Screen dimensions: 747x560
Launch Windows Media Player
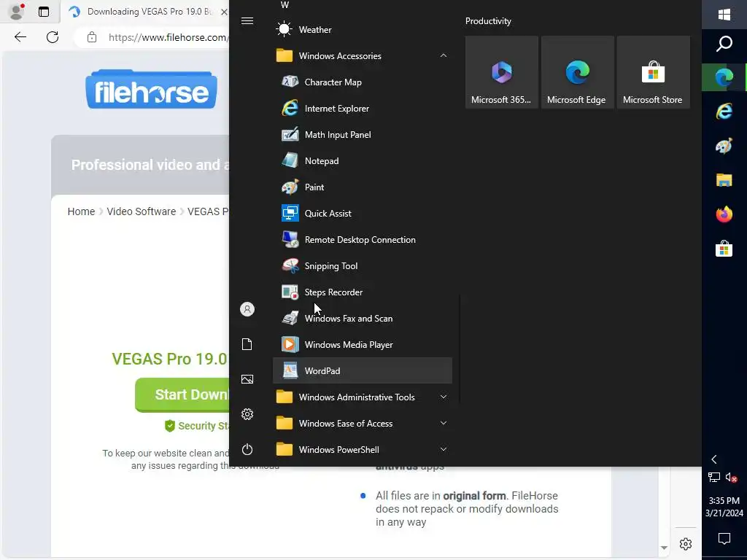click(362, 344)
